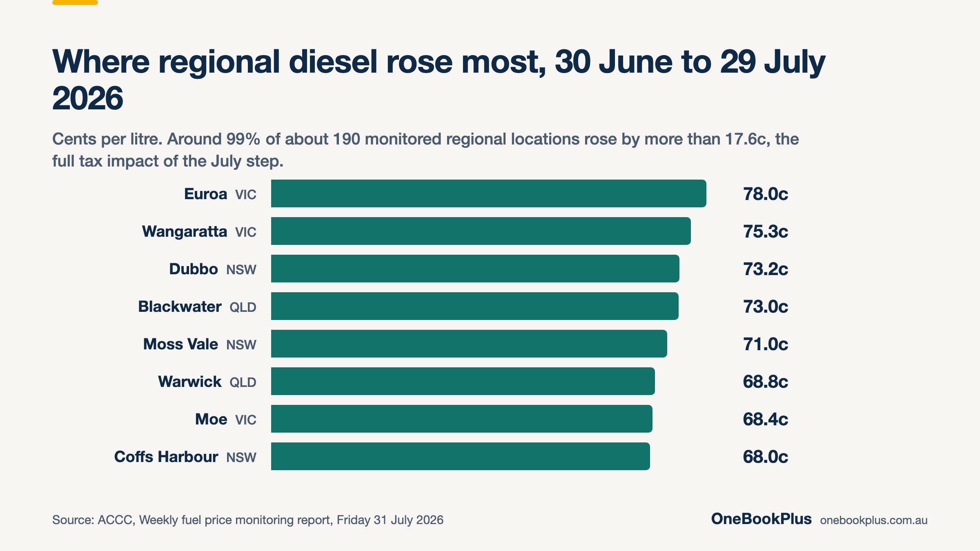Viewport: 980px width, 551px height.
Task: Click the OneBookPlus brand name
Action: [762, 519]
